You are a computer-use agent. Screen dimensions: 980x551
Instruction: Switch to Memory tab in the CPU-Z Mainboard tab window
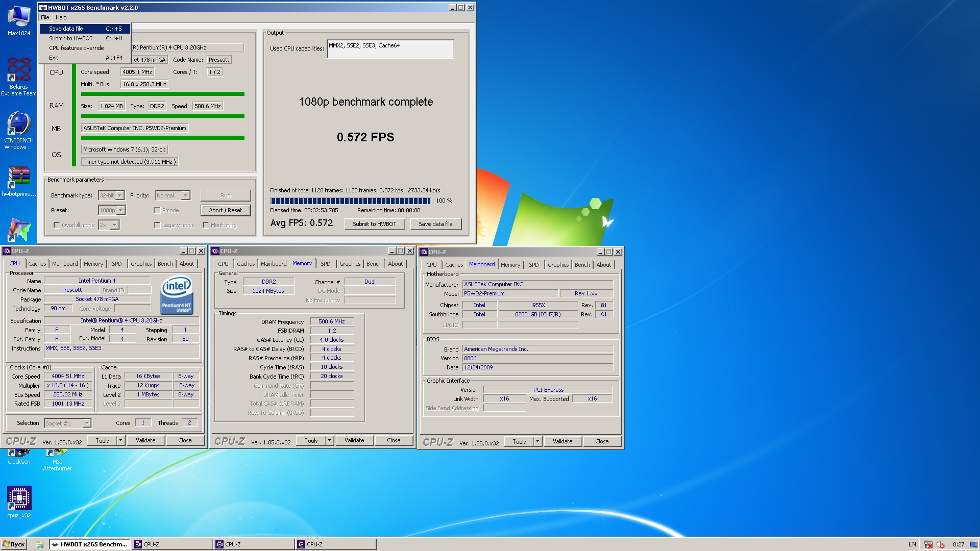tap(510, 265)
